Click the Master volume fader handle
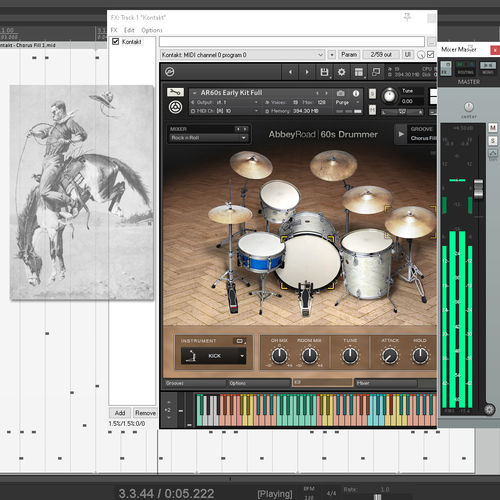 (x=478, y=189)
